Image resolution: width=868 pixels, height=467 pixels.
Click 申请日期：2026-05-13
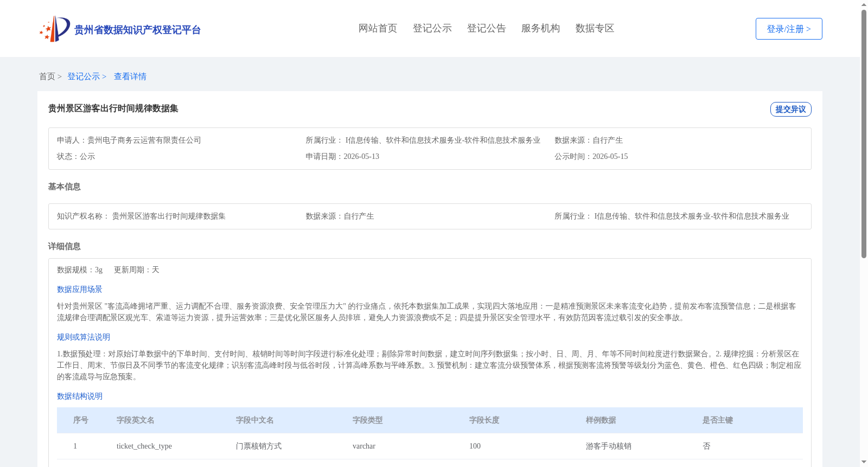click(342, 156)
